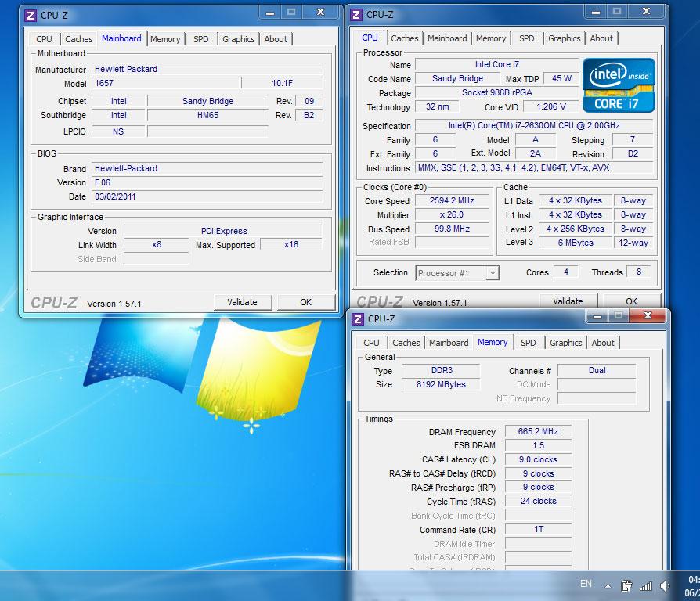The image size is (700, 601).
Task: Click the FSB:DRAM 1:5 value
Action: click(x=539, y=445)
